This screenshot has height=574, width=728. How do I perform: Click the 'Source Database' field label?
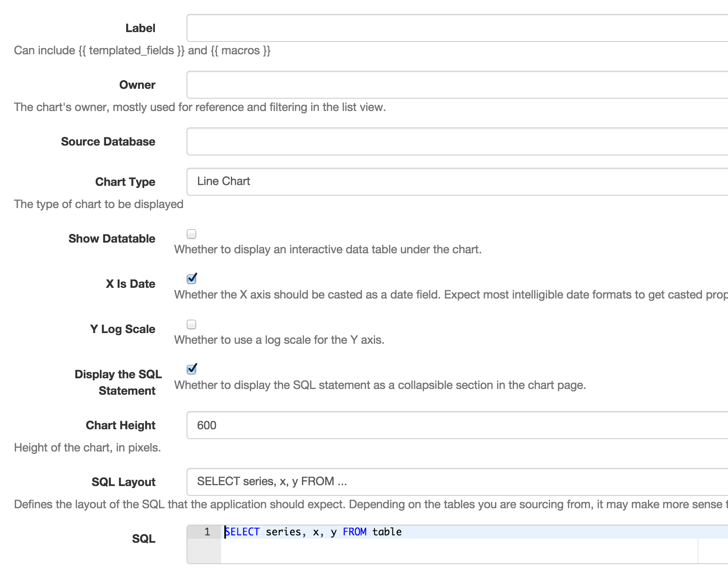pyautogui.click(x=108, y=141)
